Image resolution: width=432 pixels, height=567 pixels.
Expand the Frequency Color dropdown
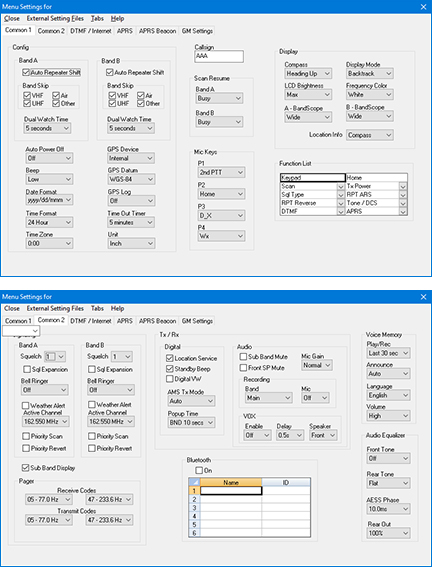click(x=370, y=95)
